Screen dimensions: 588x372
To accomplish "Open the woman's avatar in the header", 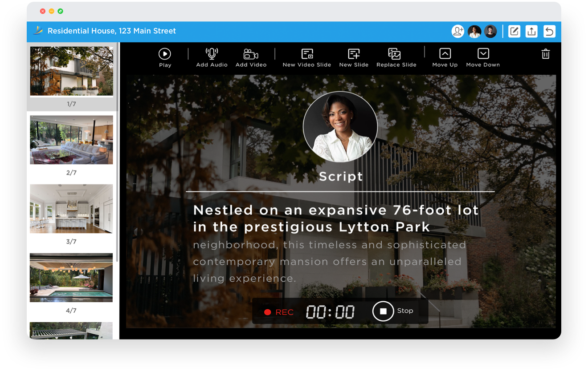I will coord(474,31).
